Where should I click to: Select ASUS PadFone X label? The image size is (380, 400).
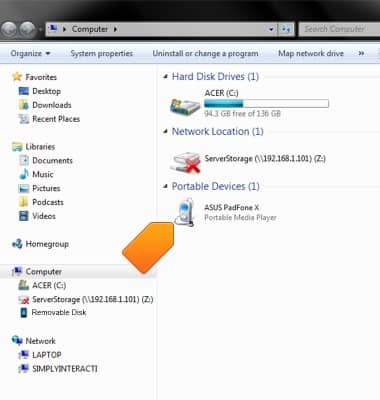pyautogui.click(x=231, y=207)
